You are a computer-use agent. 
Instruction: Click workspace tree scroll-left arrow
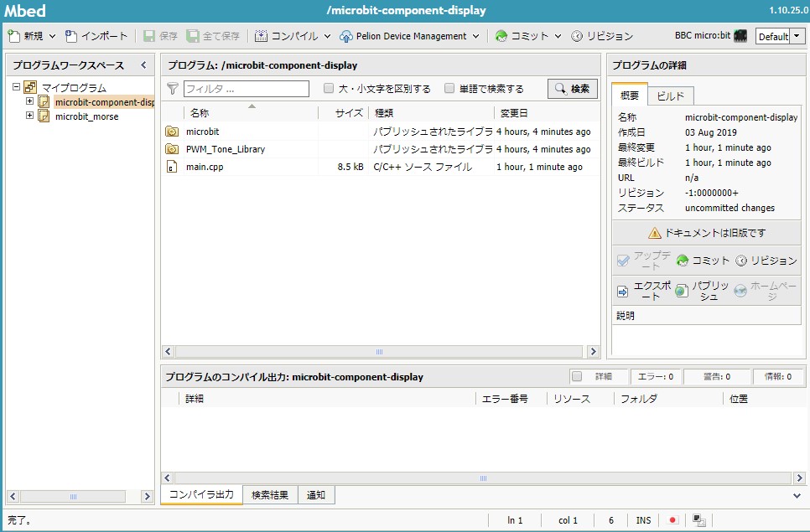click(13, 497)
